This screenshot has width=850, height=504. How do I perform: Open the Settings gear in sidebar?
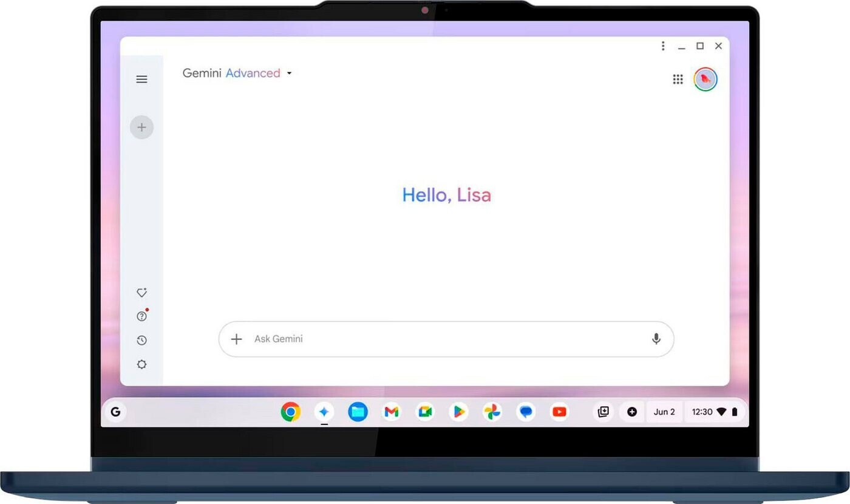(141, 364)
